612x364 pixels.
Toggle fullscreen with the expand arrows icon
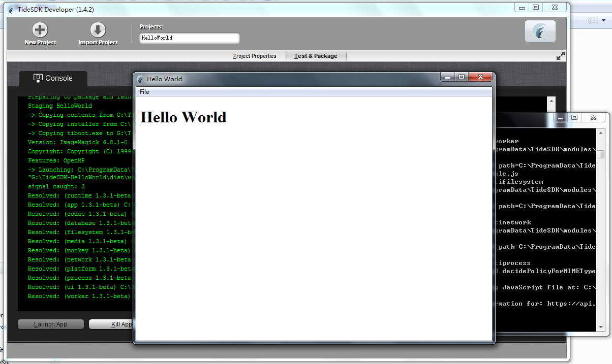[561, 56]
